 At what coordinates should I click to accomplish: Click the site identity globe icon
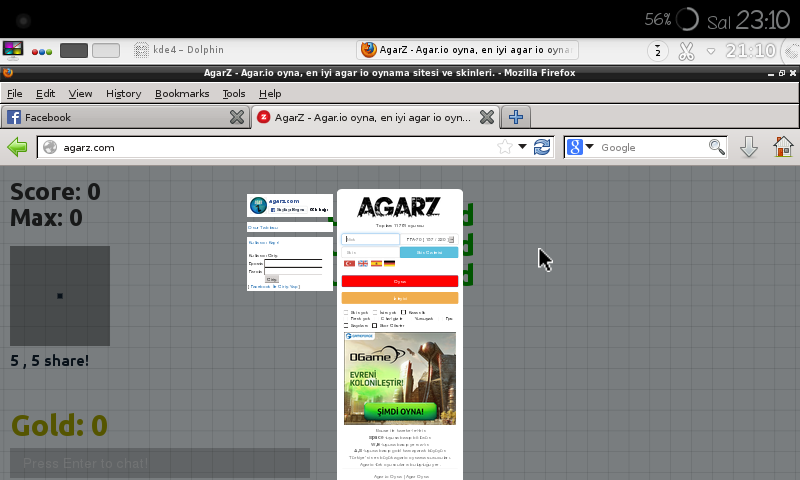(50, 147)
